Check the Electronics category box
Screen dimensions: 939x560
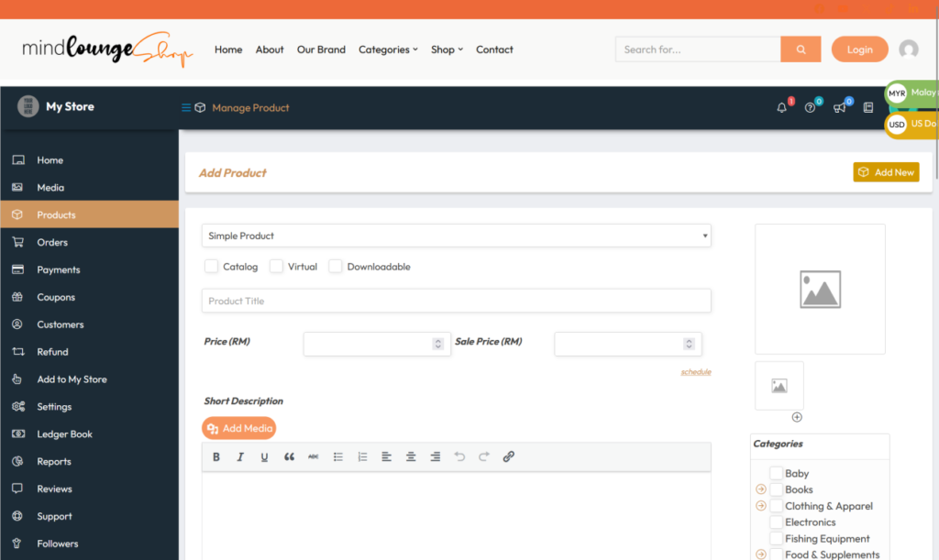(x=776, y=522)
